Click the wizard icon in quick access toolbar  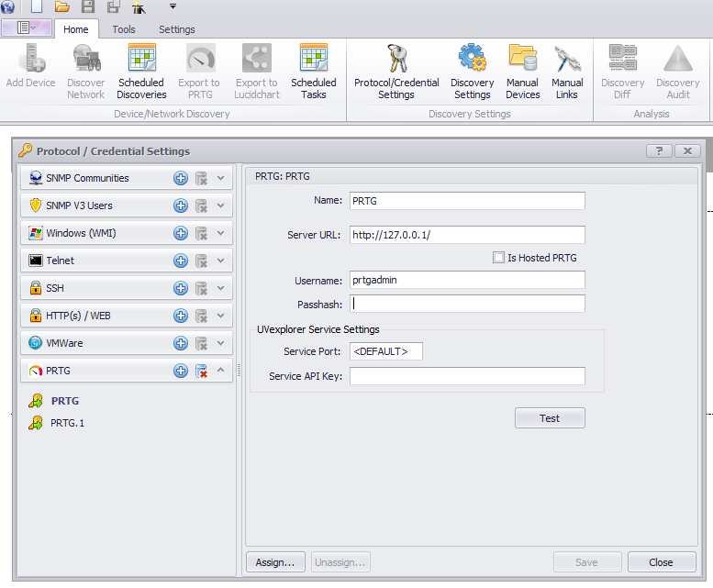tap(139, 6)
